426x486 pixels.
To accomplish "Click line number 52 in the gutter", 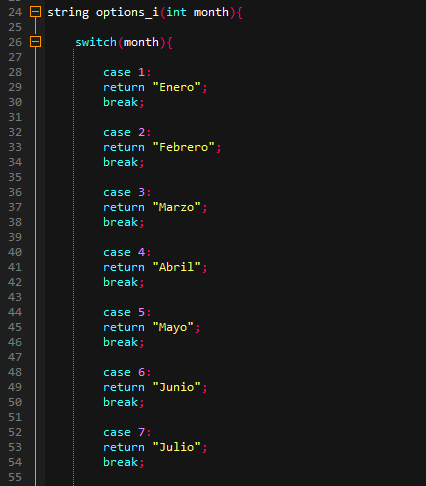I will click(15, 432).
